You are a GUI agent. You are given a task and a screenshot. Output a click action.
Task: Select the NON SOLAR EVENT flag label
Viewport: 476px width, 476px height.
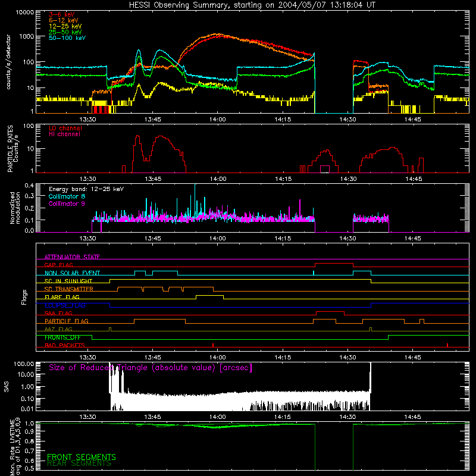(72, 273)
